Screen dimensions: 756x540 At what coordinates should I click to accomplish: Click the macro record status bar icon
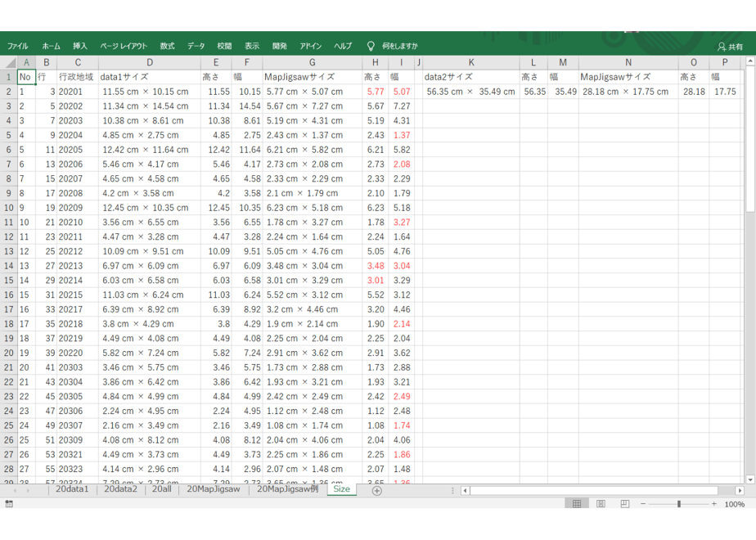pyautogui.click(x=9, y=504)
